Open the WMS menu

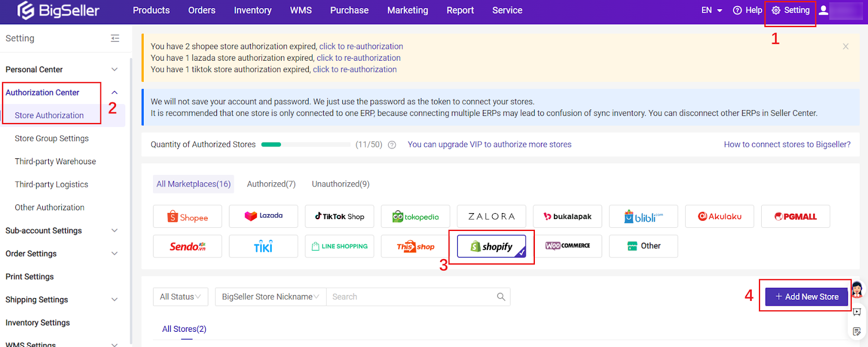(301, 10)
